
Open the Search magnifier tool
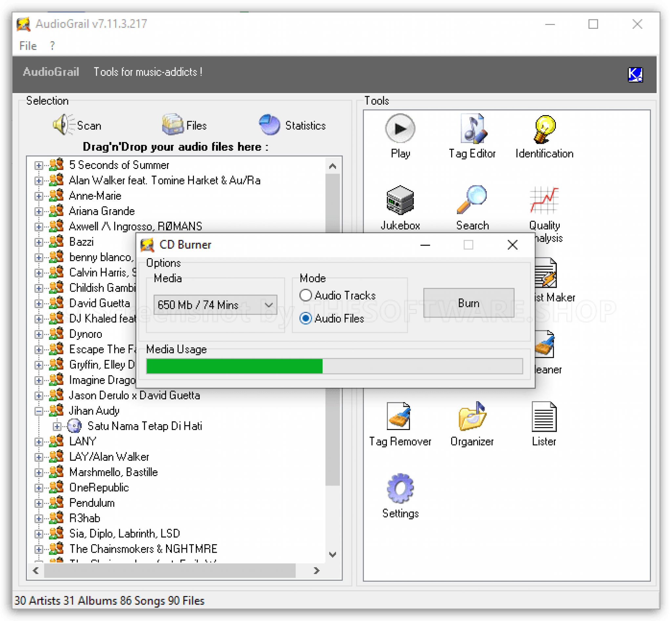click(x=472, y=208)
